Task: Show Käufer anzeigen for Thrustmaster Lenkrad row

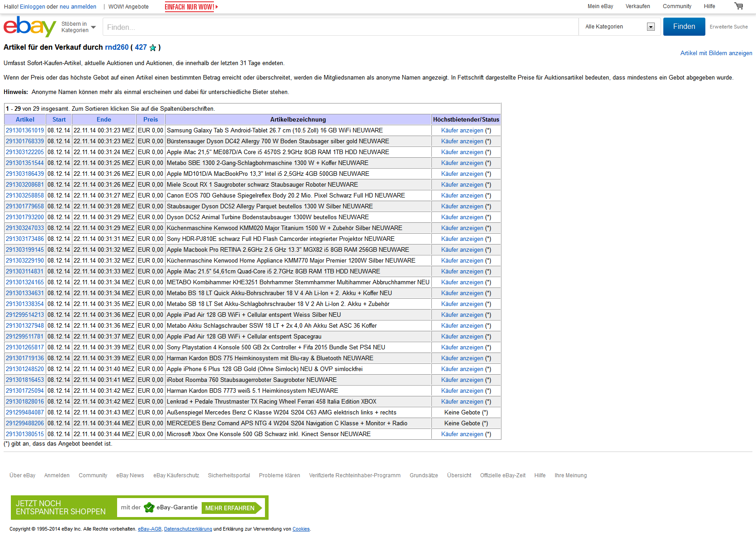Action: coord(462,401)
